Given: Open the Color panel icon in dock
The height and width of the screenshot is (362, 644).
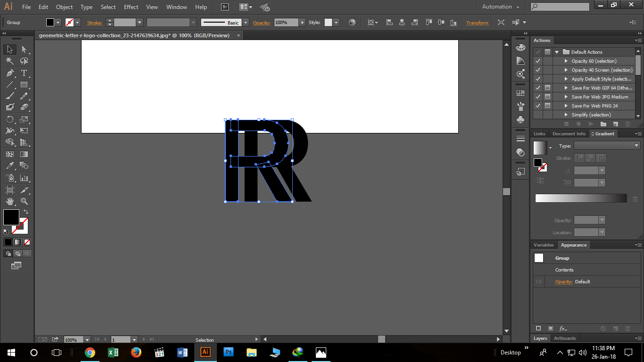Looking at the screenshot, I should click(x=520, y=48).
